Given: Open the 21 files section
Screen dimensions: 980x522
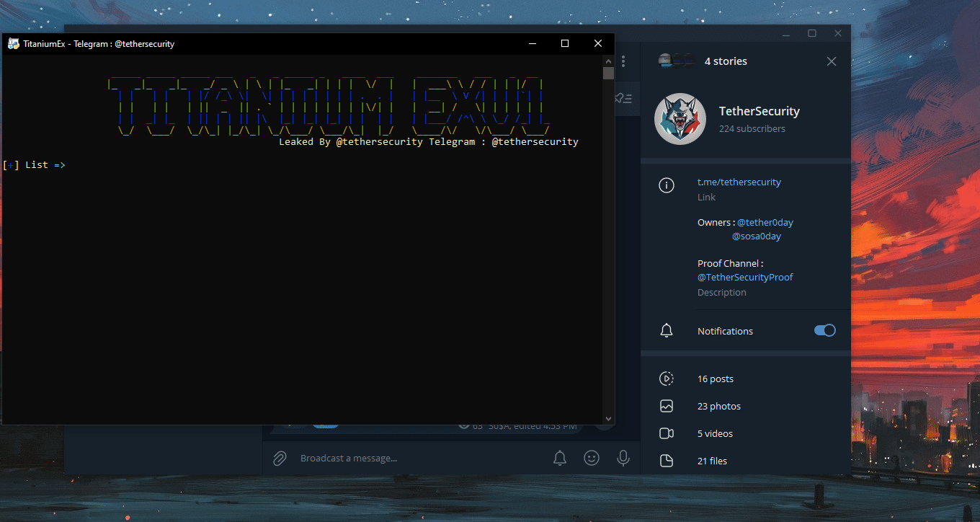Looking at the screenshot, I should pyautogui.click(x=712, y=461).
